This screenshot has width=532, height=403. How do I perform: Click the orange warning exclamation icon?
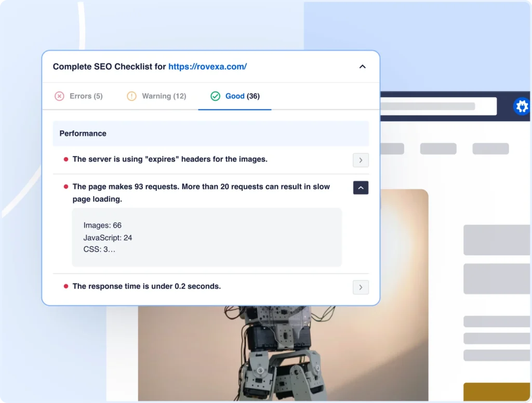pos(131,96)
